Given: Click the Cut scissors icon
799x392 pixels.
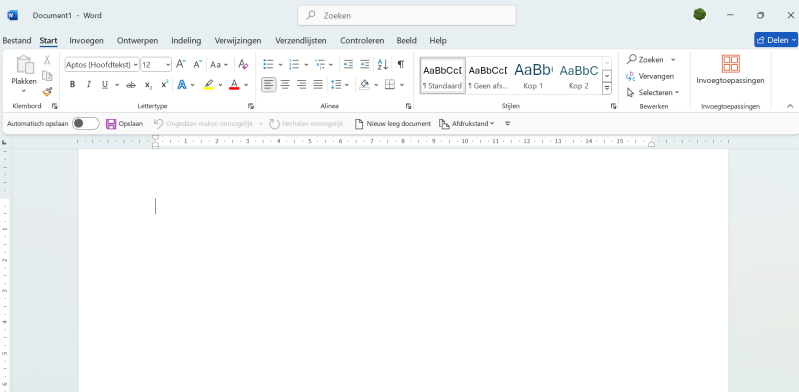Looking at the screenshot, I should [x=47, y=60].
